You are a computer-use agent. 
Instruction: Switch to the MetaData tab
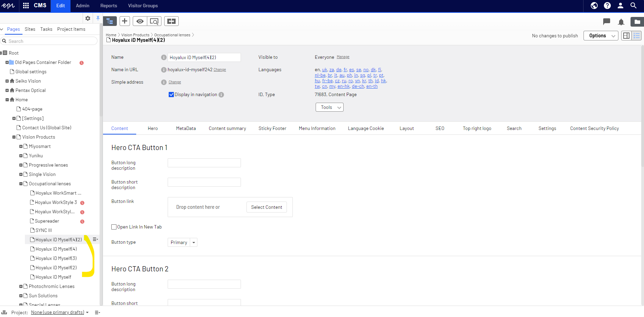click(x=186, y=129)
